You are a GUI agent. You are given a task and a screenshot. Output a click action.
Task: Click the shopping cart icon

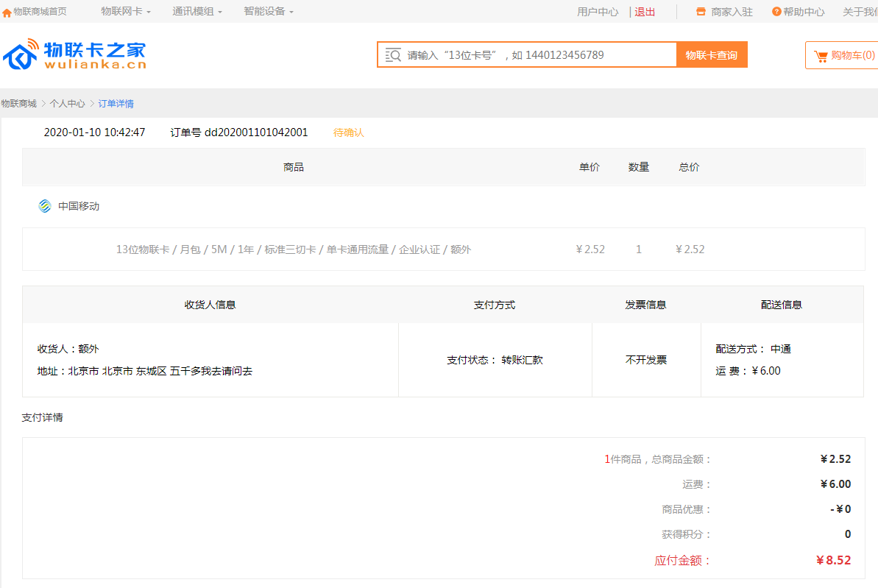click(821, 56)
